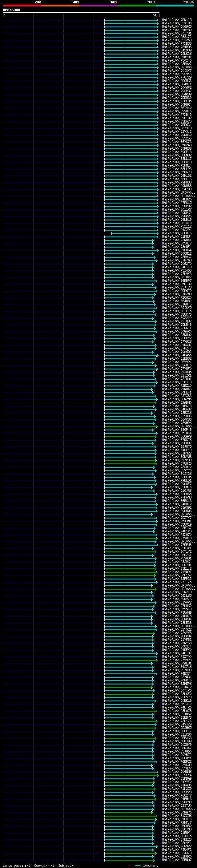Click the query end position 516

click(x=155, y=15)
